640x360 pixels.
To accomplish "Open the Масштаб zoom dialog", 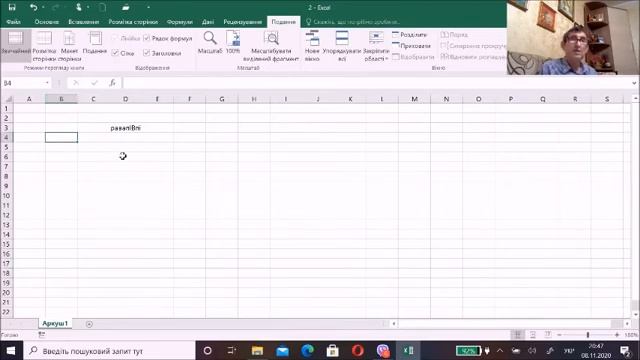I will (x=210, y=43).
